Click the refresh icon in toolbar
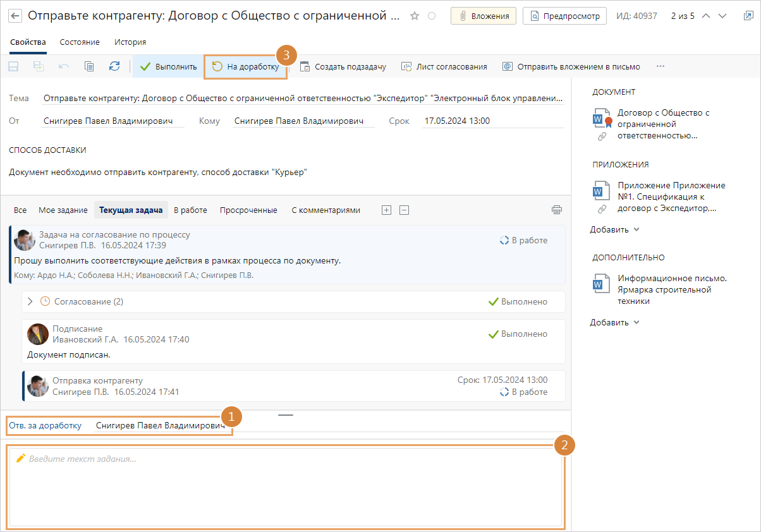The image size is (761, 532). (x=114, y=66)
